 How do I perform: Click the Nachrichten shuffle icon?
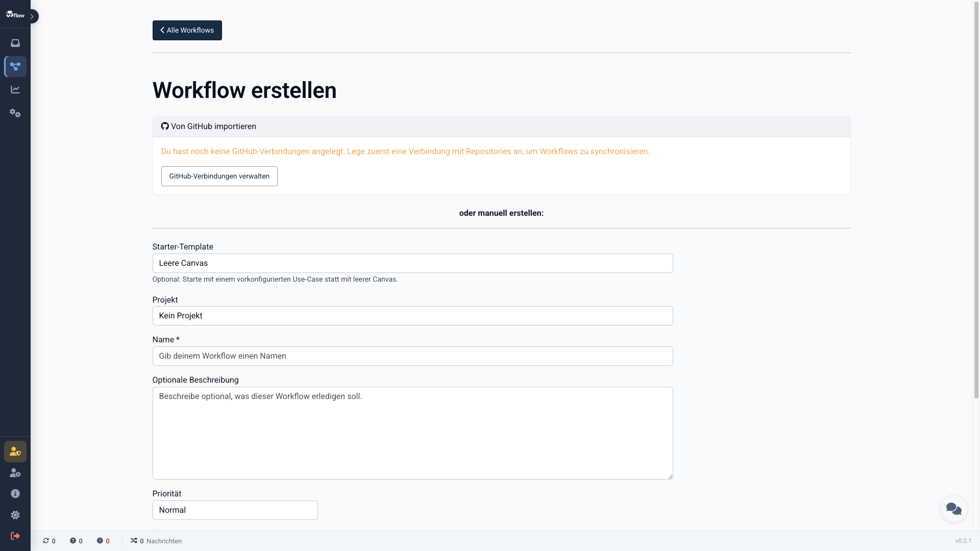coord(133,541)
